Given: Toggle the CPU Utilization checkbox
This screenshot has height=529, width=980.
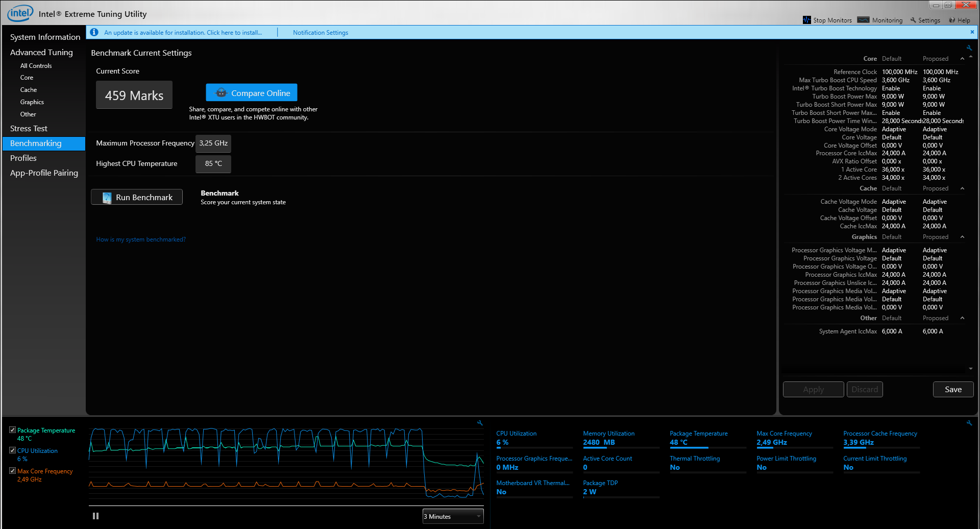Looking at the screenshot, I should tap(12, 450).
